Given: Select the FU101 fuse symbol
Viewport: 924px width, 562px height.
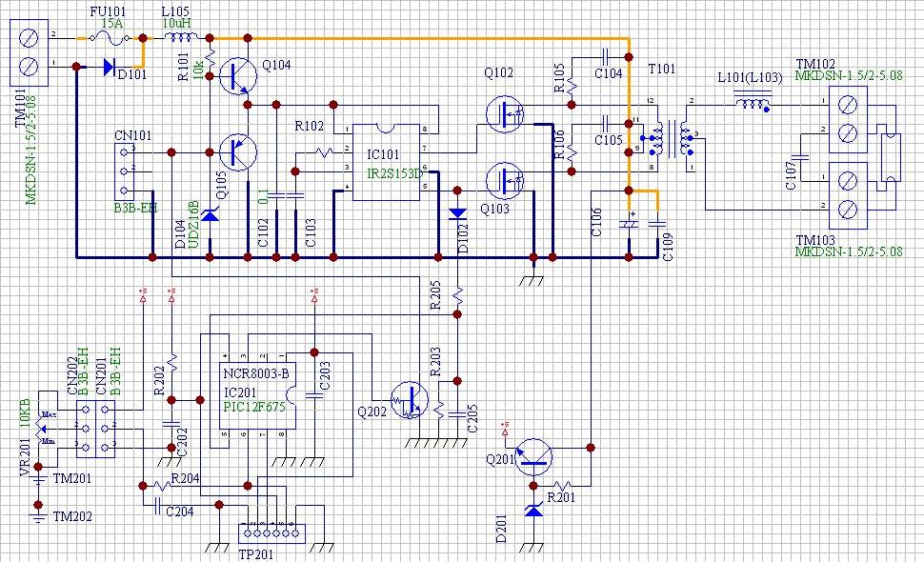Looking at the screenshot, I should (109, 38).
